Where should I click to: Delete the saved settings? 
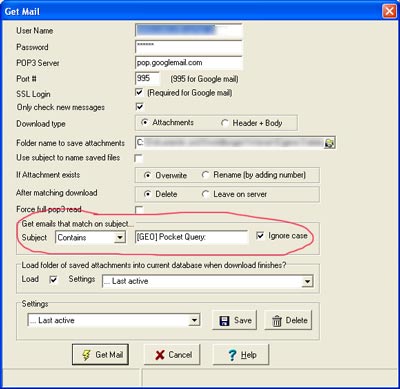click(x=288, y=320)
